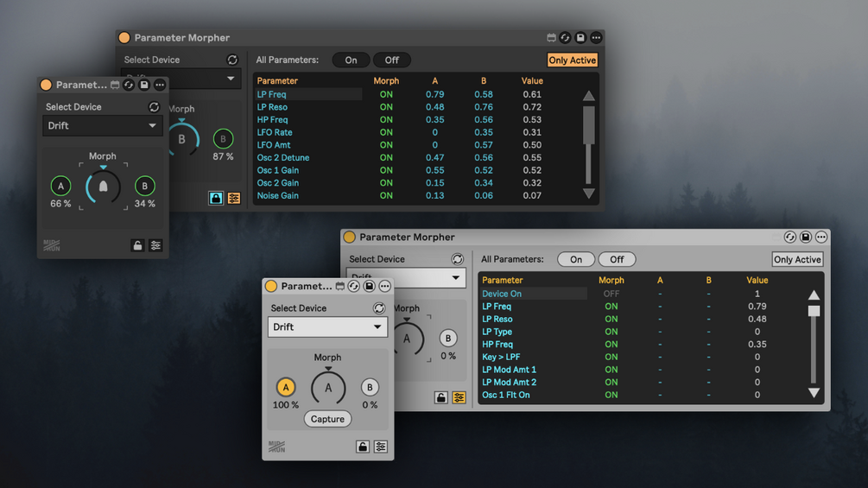Click lock icon in light compact morpher
This screenshot has height=488, width=868.
(363, 447)
